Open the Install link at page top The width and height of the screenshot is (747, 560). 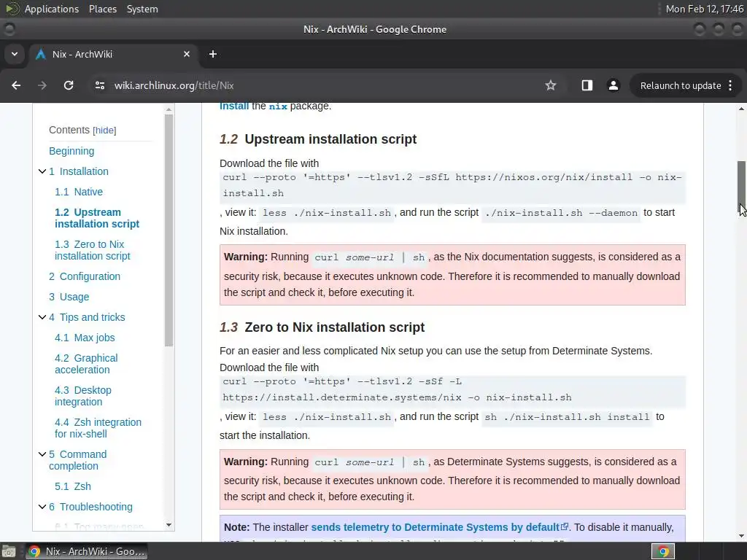(234, 106)
